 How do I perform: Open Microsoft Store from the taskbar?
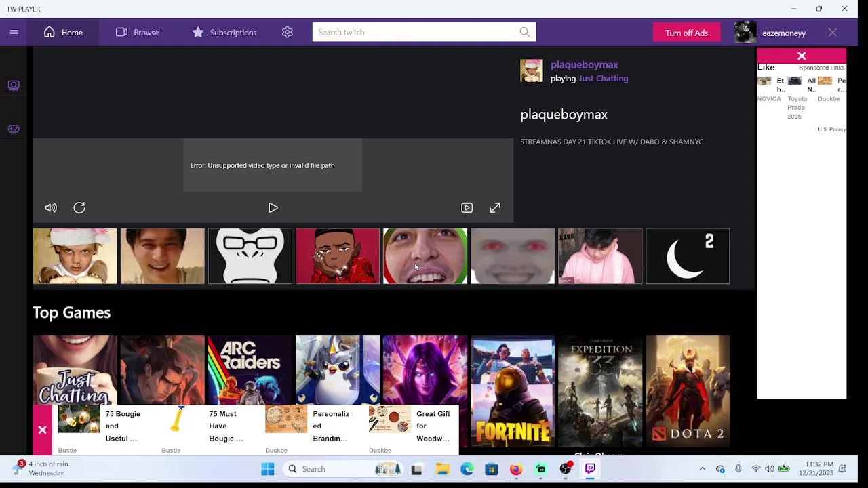[492, 469]
